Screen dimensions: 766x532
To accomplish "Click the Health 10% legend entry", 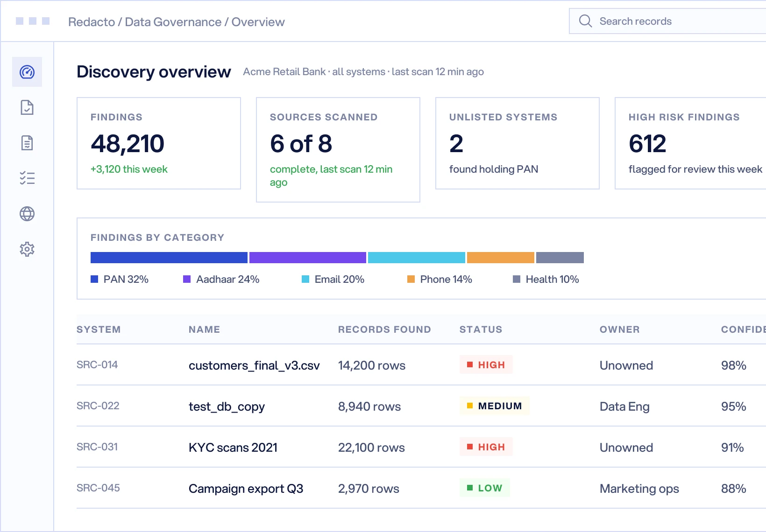I will [x=546, y=279].
